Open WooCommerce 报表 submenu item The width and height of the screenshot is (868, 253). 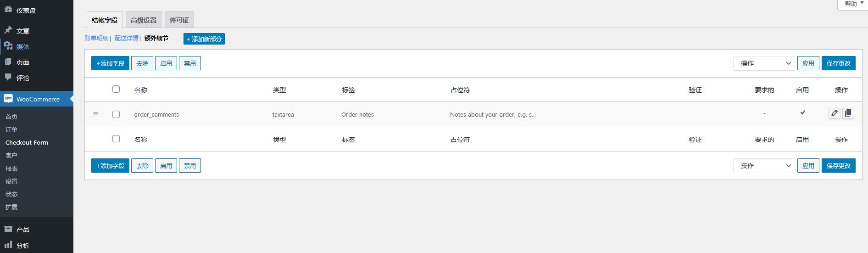tap(11, 169)
